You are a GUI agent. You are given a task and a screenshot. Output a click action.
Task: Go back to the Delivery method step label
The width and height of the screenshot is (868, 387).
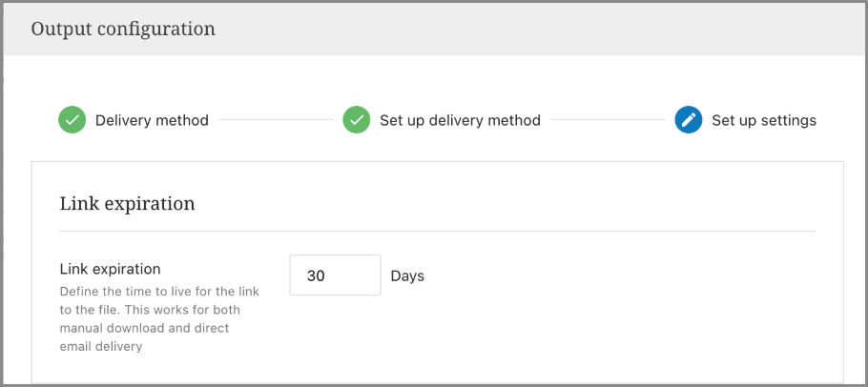(152, 120)
